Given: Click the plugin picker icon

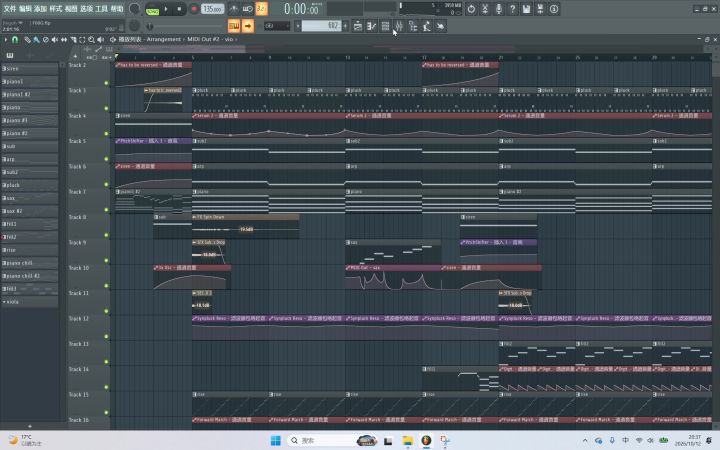Looking at the screenshot, I should coord(440,26).
